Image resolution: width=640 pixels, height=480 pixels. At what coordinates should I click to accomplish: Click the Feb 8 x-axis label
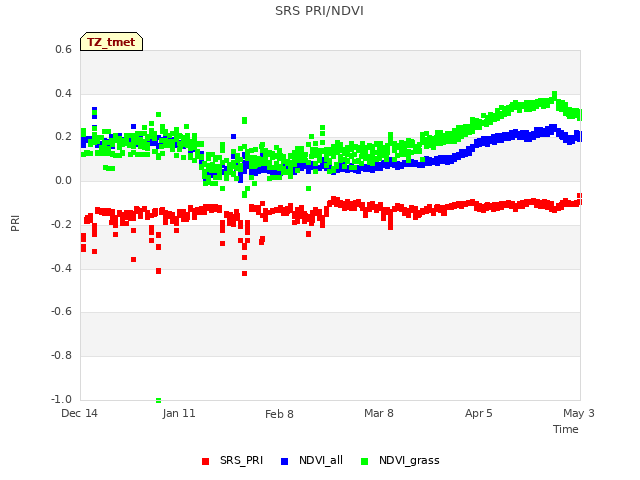pos(279,414)
